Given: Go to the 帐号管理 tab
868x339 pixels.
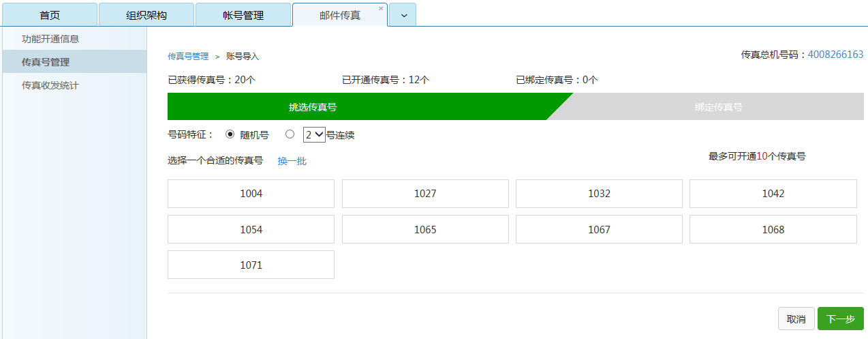Looking at the screenshot, I should tap(243, 15).
